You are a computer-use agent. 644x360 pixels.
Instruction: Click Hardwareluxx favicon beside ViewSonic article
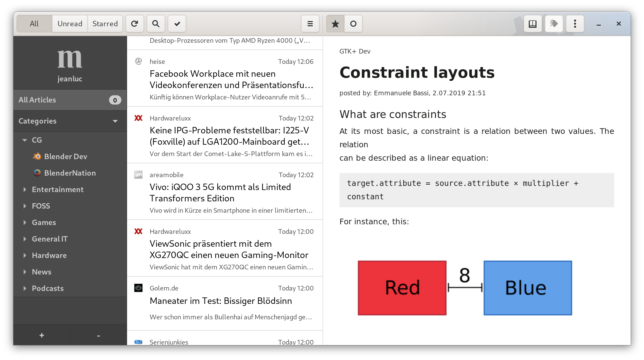[x=138, y=231]
